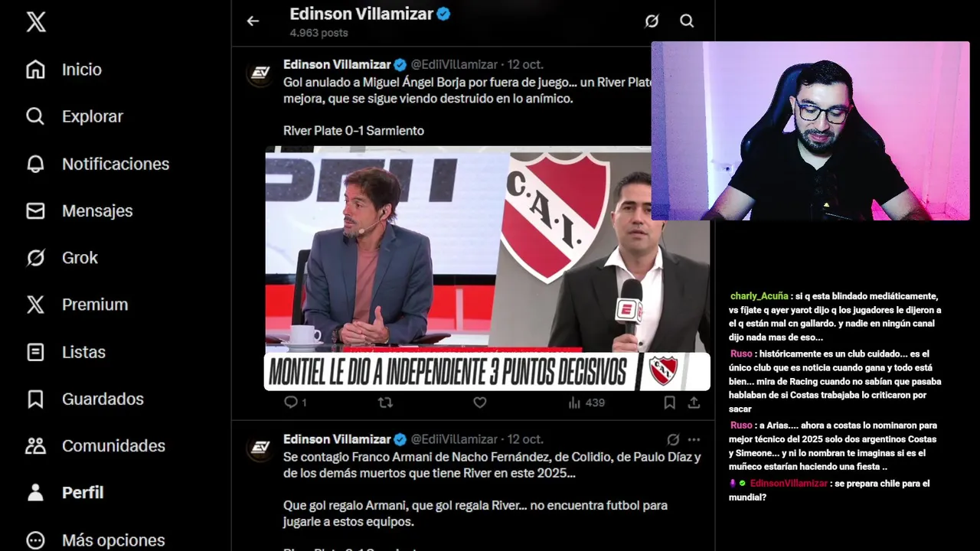Open three-dot menu on Franco Armani post
The width and height of the screenshot is (980, 551).
click(x=694, y=440)
